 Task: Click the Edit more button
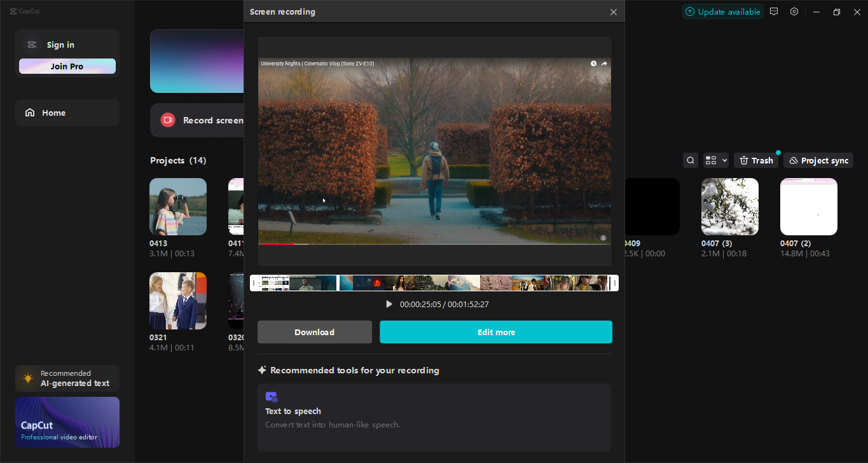(495, 332)
